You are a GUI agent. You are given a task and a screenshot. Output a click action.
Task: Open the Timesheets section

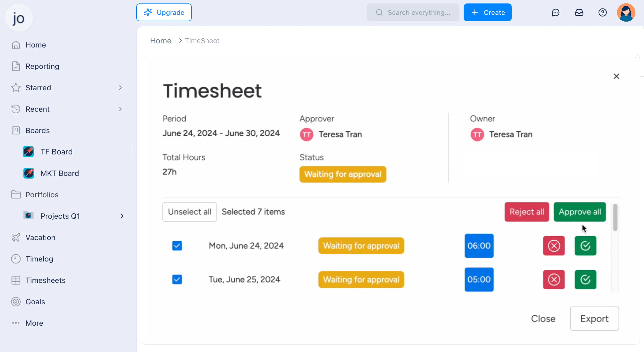pos(46,280)
